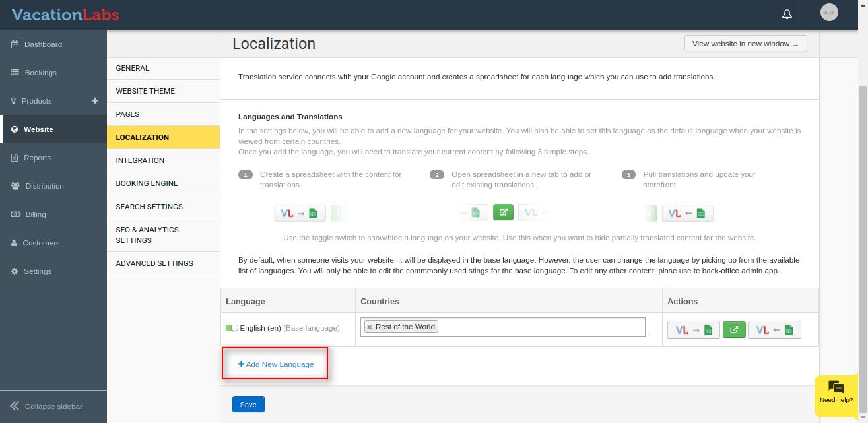Open the Dashboard page
The height and width of the screenshot is (423, 868).
point(43,44)
